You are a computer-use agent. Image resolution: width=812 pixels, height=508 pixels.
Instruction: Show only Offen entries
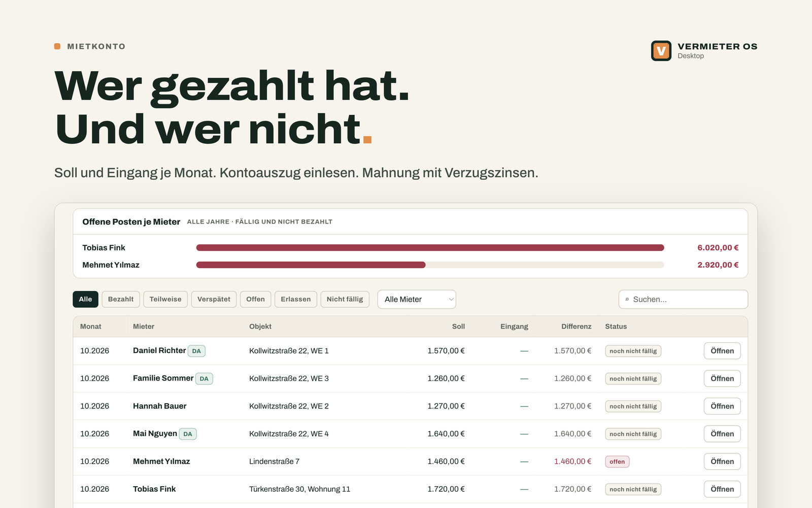coord(256,299)
